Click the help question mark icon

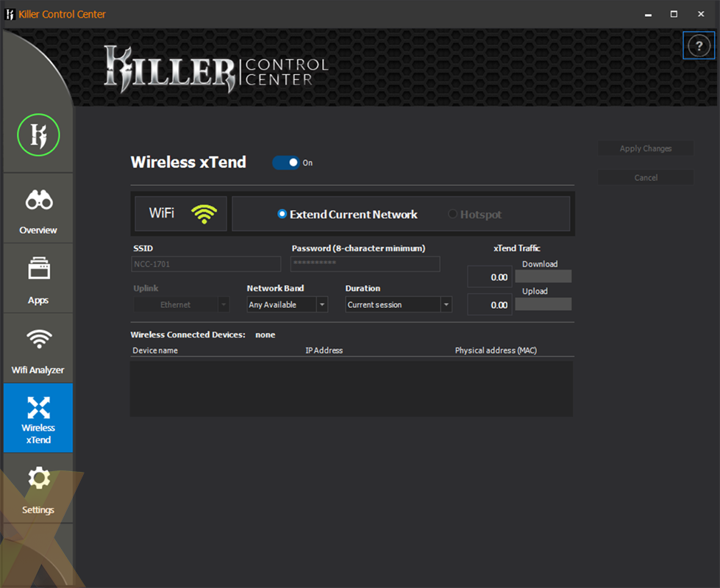click(699, 46)
